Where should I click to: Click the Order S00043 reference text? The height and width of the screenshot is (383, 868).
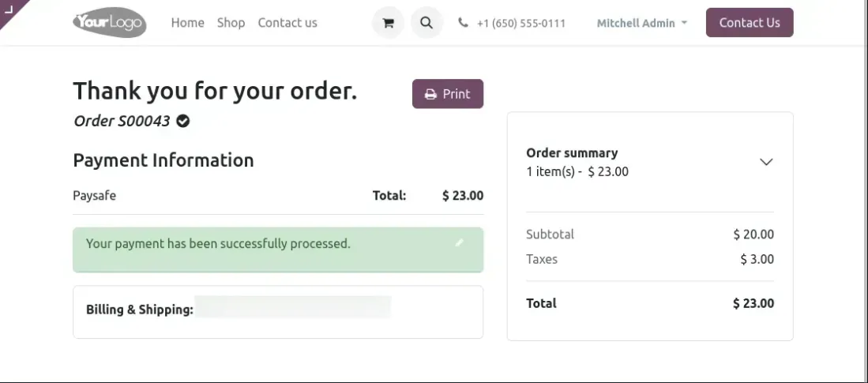click(122, 122)
